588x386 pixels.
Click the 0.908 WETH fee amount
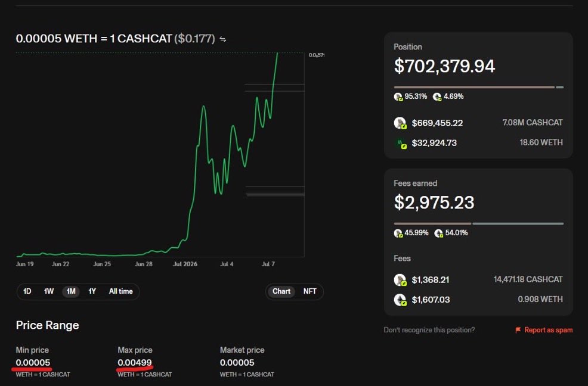(x=540, y=299)
